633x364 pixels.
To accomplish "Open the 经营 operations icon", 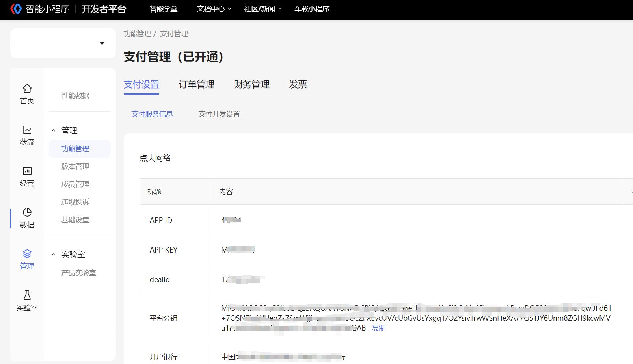I will [27, 171].
